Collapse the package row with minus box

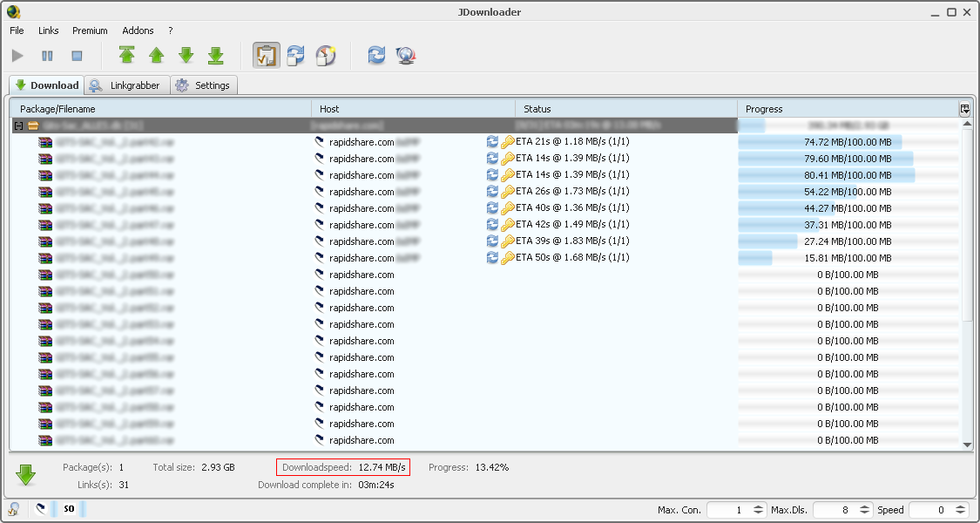click(x=19, y=126)
